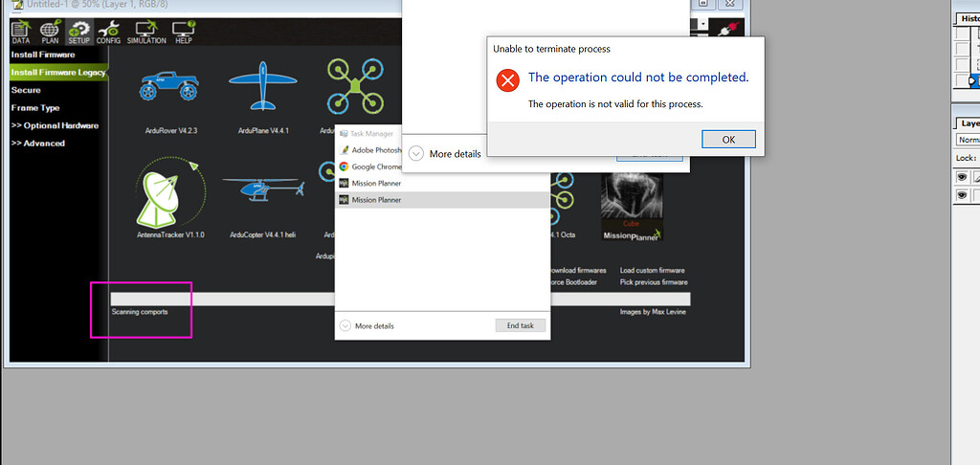Image resolution: width=980 pixels, height=465 pixels.
Task: Open the Frame Type sidebar entry
Action: click(35, 107)
